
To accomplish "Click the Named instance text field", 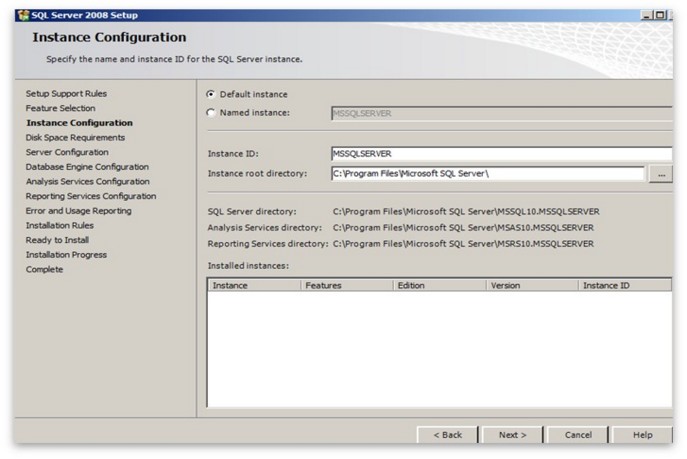I will click(x=502, y=113).
